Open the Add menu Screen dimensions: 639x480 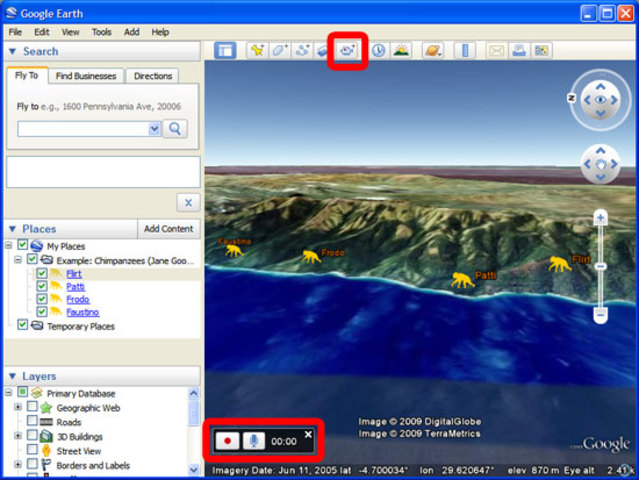[132, 32]
